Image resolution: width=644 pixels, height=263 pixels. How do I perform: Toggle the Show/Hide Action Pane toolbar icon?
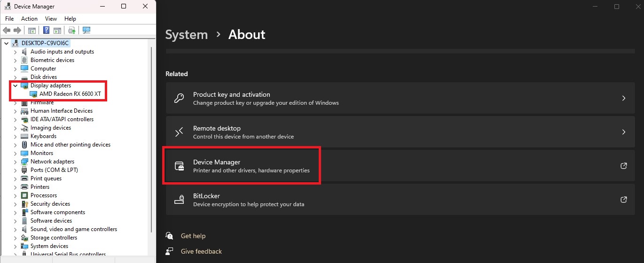[x=57, y=31]
